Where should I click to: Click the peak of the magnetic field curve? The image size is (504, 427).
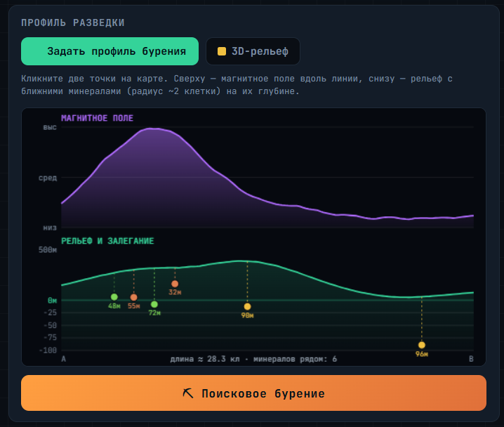click(x=153, y=129)
